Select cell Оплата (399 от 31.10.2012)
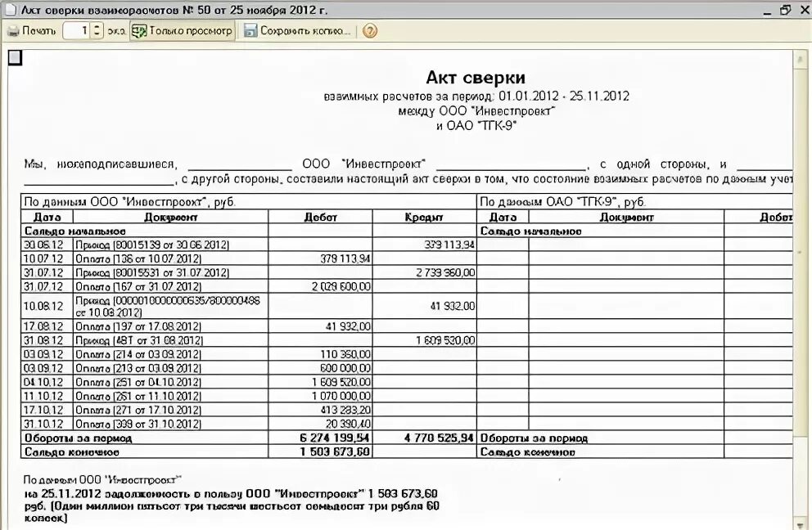Screen dimensions: 812x530 [x=171, y=424]
